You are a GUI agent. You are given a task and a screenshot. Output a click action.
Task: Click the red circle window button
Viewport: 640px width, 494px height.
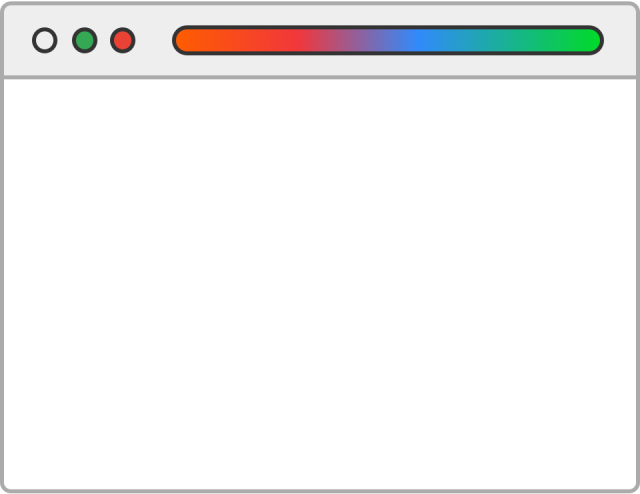click(122, 40)
